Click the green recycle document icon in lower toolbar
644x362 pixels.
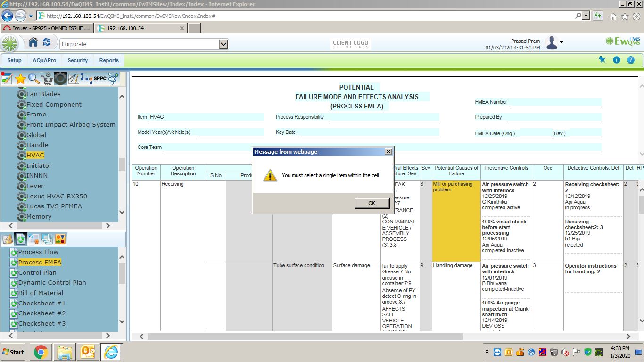point(21,239)
